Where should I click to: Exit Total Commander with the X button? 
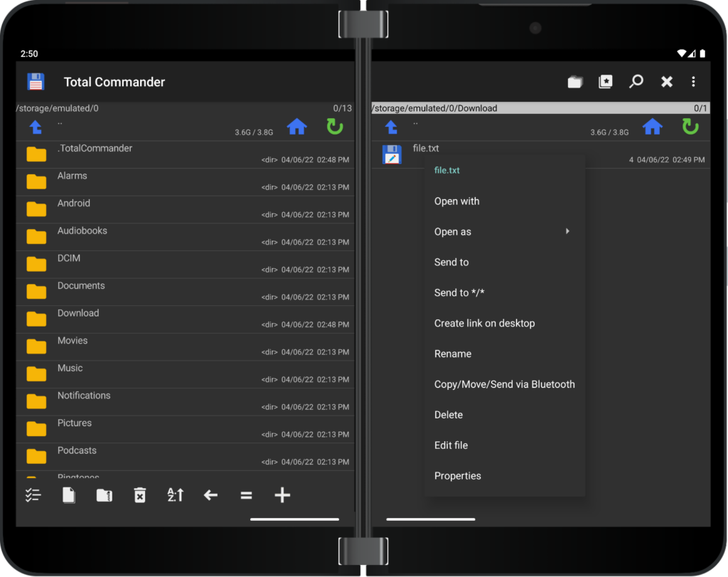666,81
